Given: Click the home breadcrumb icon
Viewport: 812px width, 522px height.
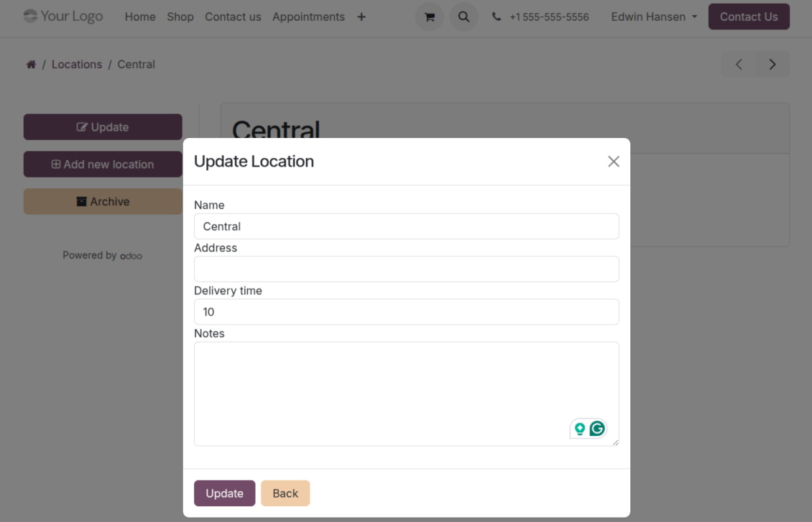Looking at the screenshot, I should [x=31, y=65].
